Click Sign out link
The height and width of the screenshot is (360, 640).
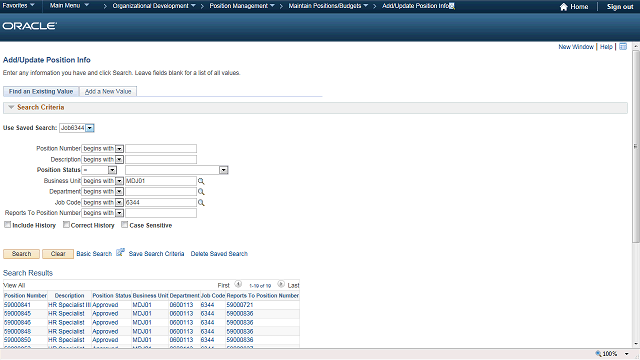point(620,7)
